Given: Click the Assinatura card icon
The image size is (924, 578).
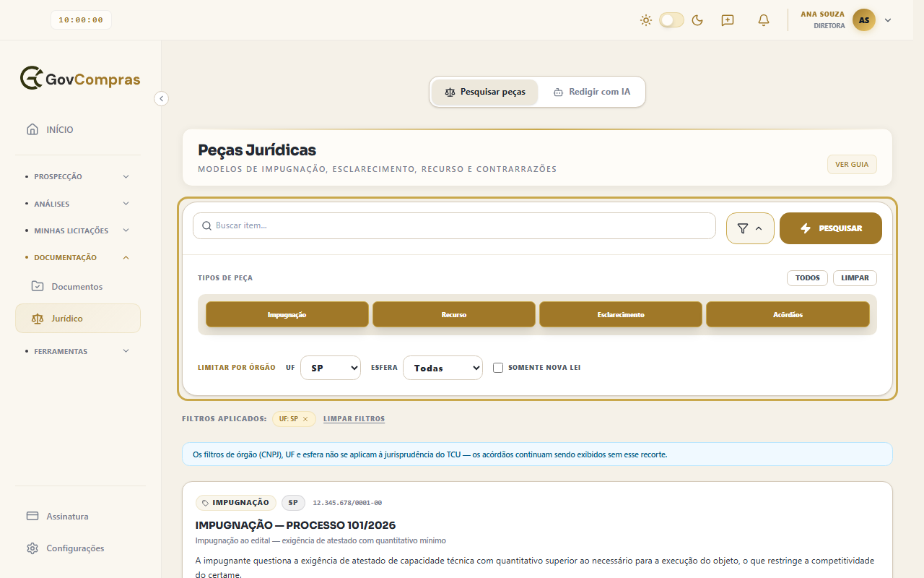Looking at the screenshot, I should (x=32, y=516).
